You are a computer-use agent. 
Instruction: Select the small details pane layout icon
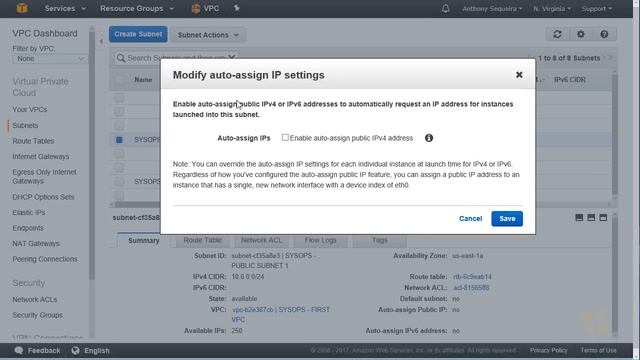(579, 218)
